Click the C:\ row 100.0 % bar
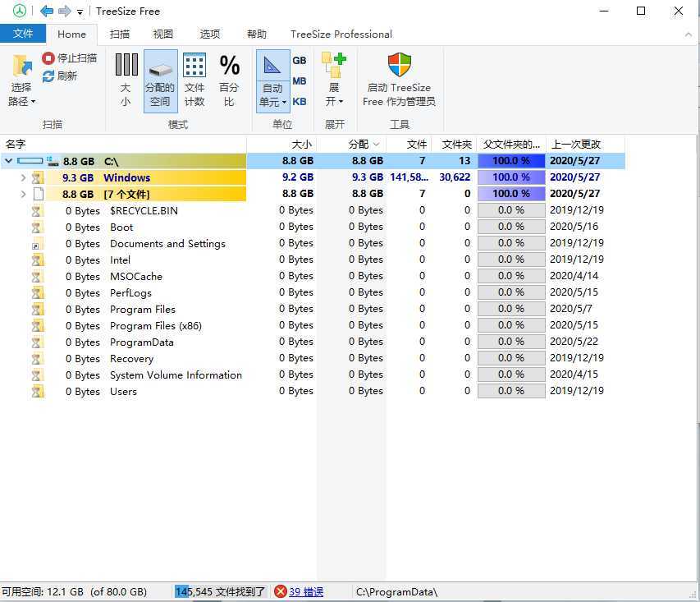Screen dimensions: 700x602 click(x=511, y=161)
